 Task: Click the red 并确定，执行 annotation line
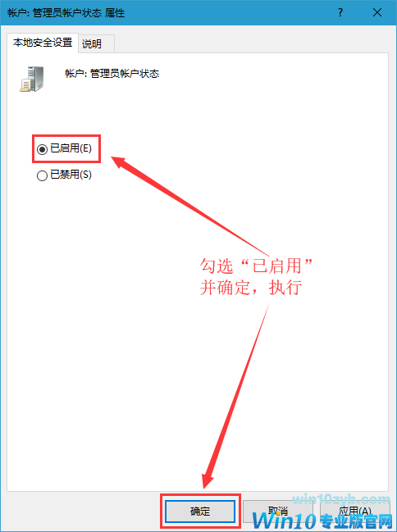(251, 288)
